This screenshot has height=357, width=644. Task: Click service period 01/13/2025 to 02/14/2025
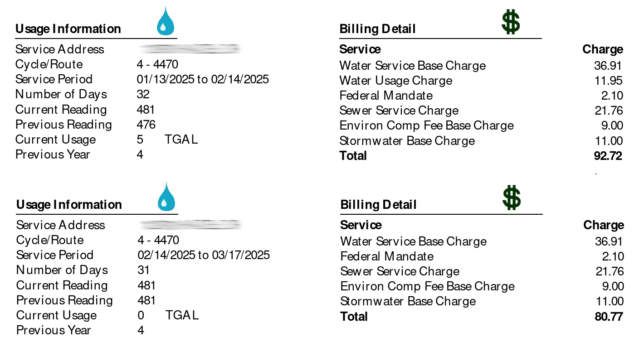(202, 80)
